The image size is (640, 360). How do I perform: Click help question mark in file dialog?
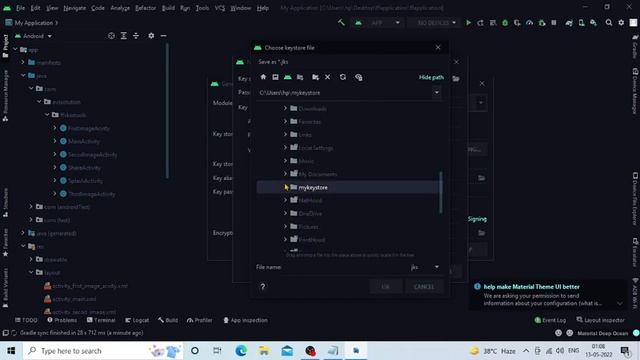coord(263,287)
